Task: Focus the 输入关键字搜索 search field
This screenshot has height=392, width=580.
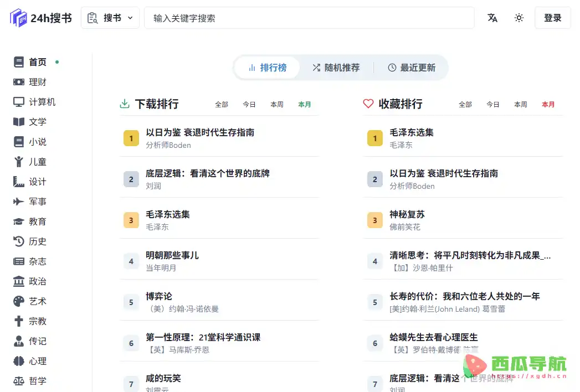Action: click(309, 18)
